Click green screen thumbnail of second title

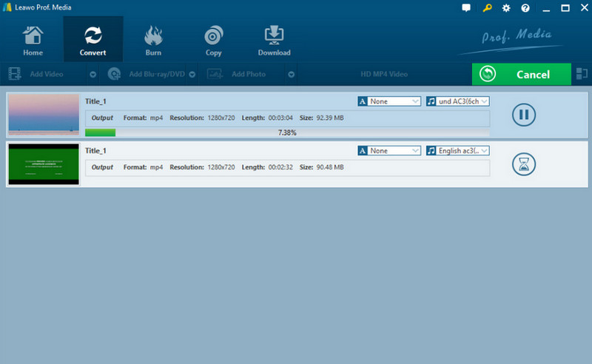(x=44, y=164)
